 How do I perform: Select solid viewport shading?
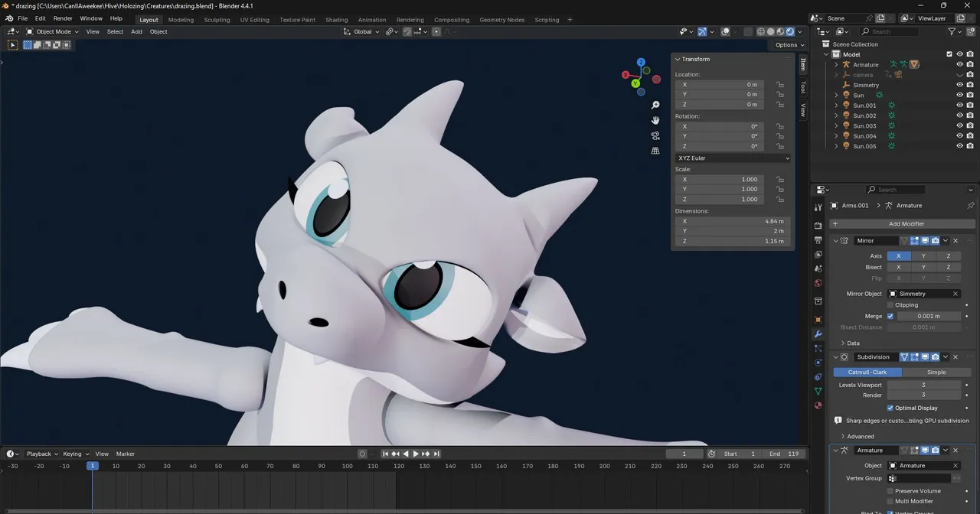click(770, 31)
